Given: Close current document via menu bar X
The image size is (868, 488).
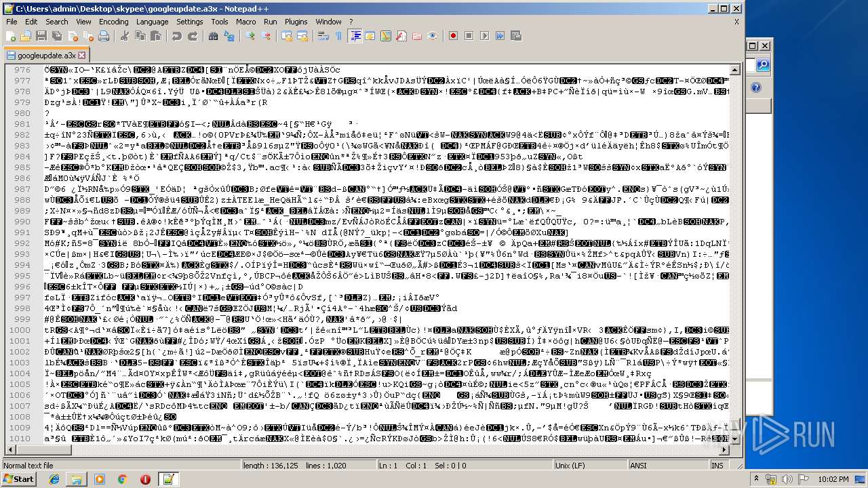Looking at the screenshot, I should pyautogui.click(x=736, y=22).
